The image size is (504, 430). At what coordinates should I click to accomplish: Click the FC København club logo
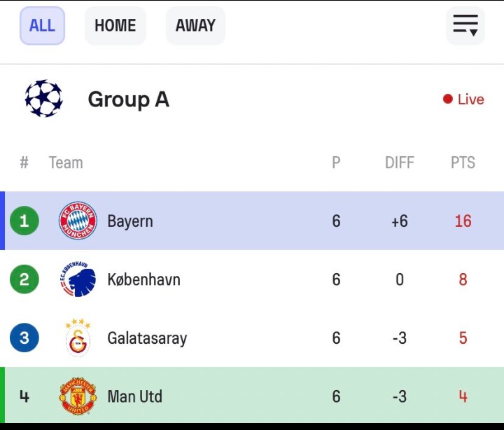pyautogui.click(x=78, y=280)
